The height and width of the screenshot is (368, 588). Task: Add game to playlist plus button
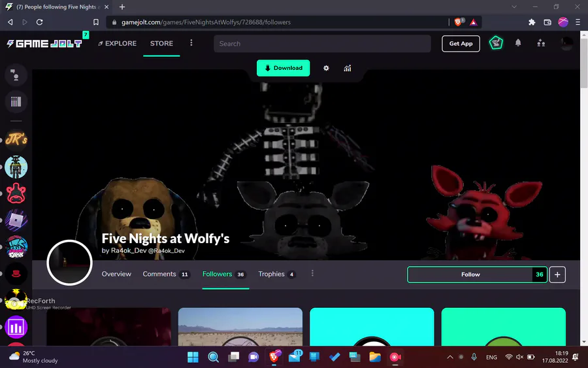click(x=557, y=275)
